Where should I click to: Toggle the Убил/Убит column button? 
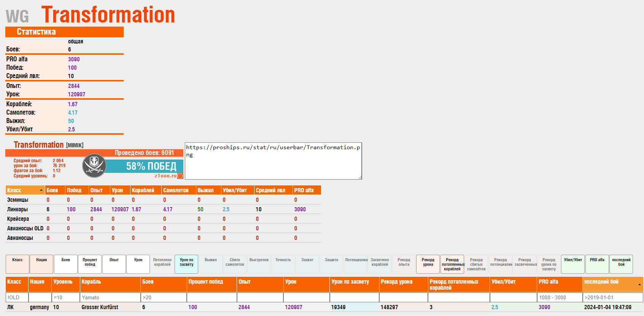[573, 264]
